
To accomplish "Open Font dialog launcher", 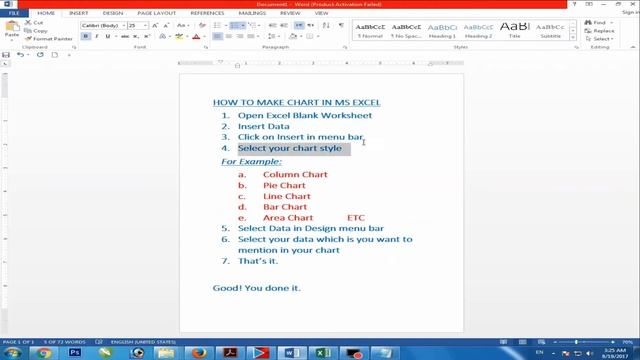I will click(x=206, y=47).
